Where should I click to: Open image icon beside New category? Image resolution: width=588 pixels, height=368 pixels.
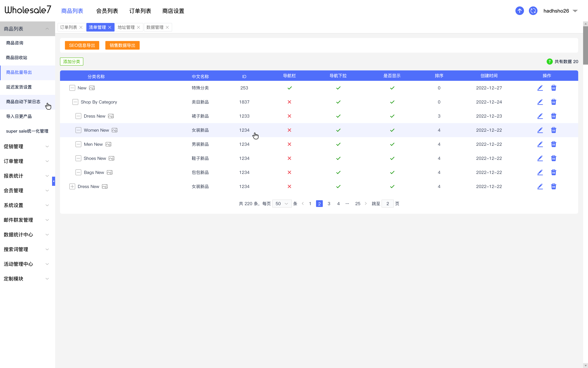click(92, 88)
